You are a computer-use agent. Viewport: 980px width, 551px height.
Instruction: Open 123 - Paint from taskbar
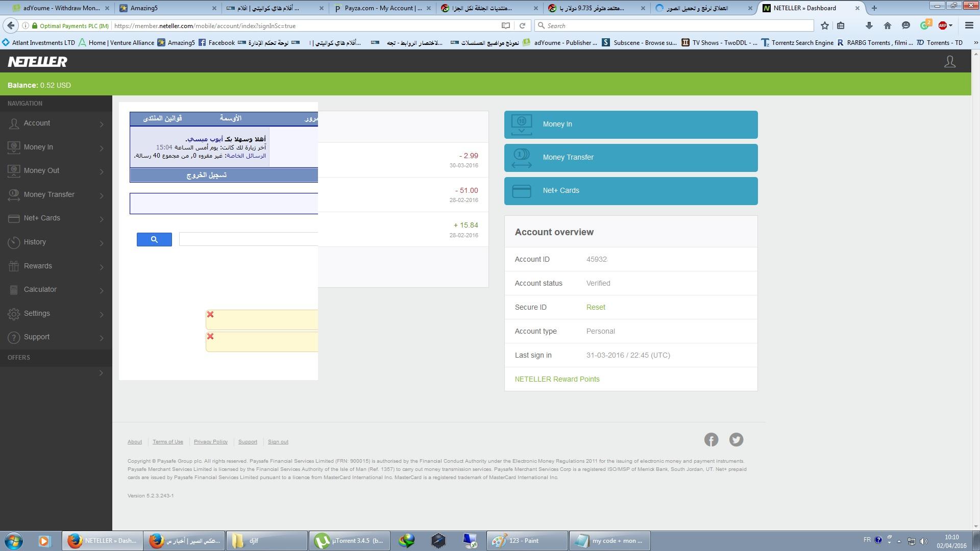click(x=527, y=540)
